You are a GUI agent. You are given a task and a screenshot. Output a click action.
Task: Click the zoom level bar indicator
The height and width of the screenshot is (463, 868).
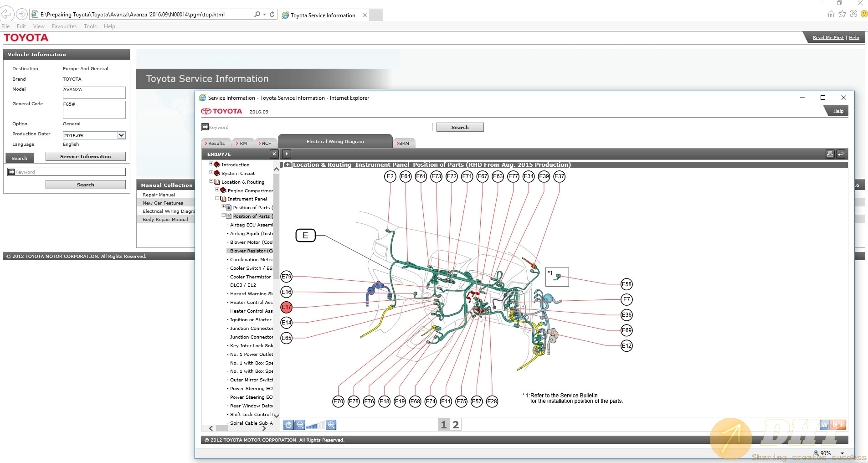click(316, 426)
